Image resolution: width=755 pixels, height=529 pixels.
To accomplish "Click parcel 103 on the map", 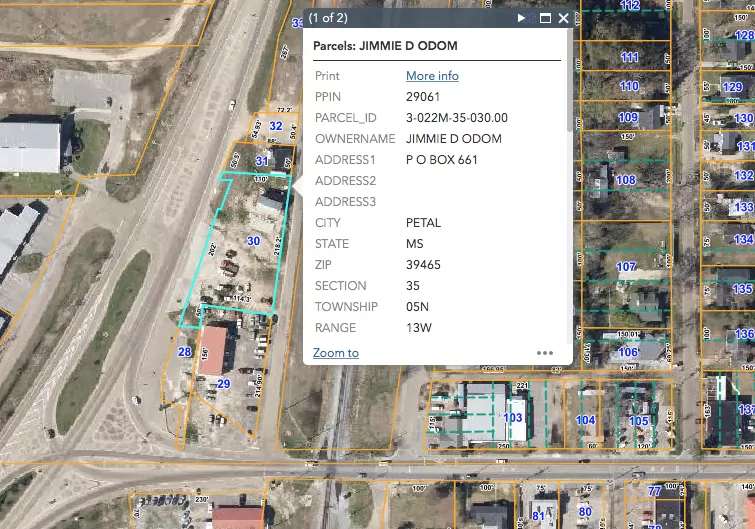I will (x=513, y=417).
